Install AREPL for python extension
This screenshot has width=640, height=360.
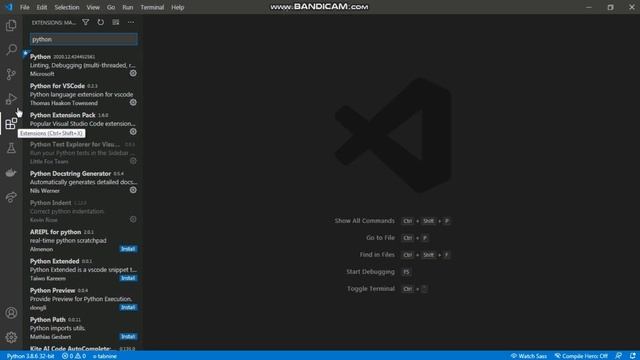pos(128,249)
